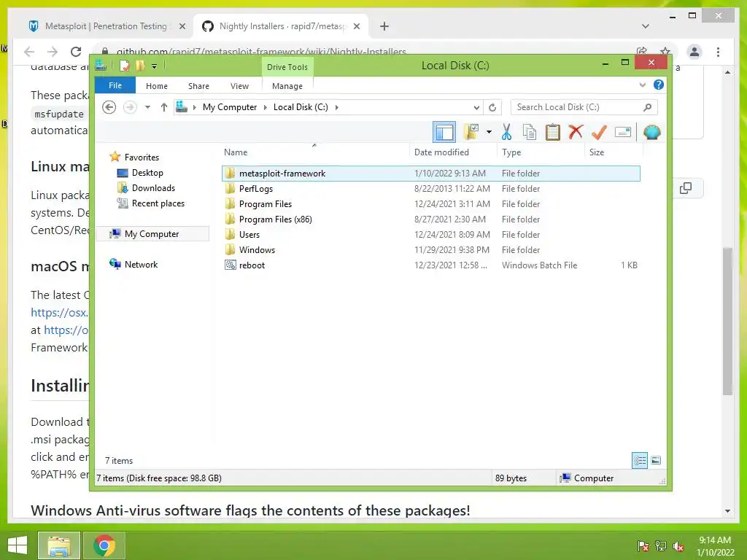Select the Users folder
The width and height of the screenshot is (747, 560).
[x=430, y=234]
